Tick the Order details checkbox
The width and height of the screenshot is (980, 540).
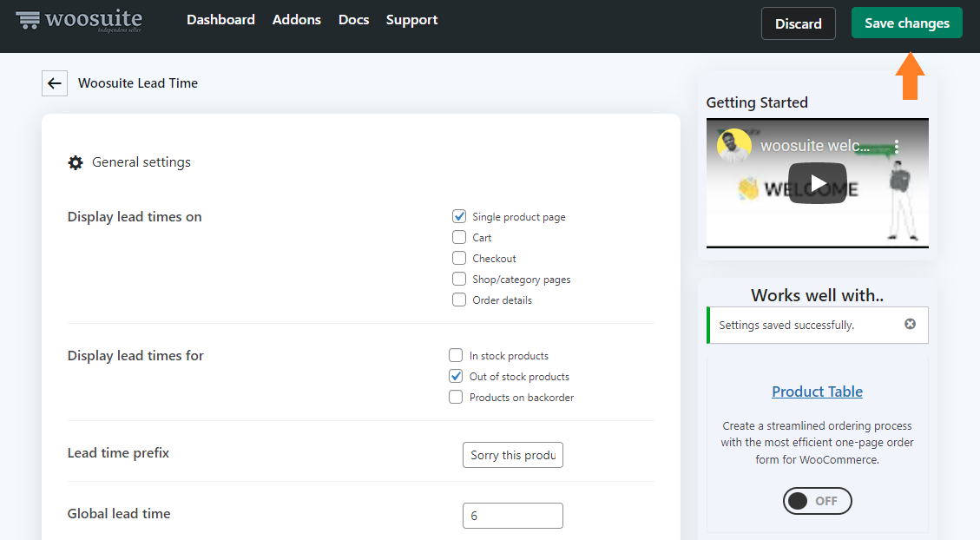[x=458, y=300]
